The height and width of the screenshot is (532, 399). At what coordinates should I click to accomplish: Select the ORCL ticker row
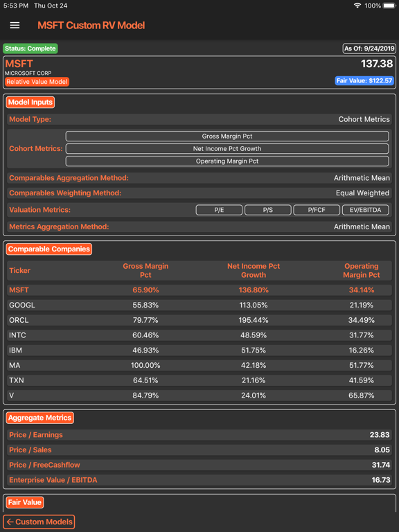click(x=199, y=320)
